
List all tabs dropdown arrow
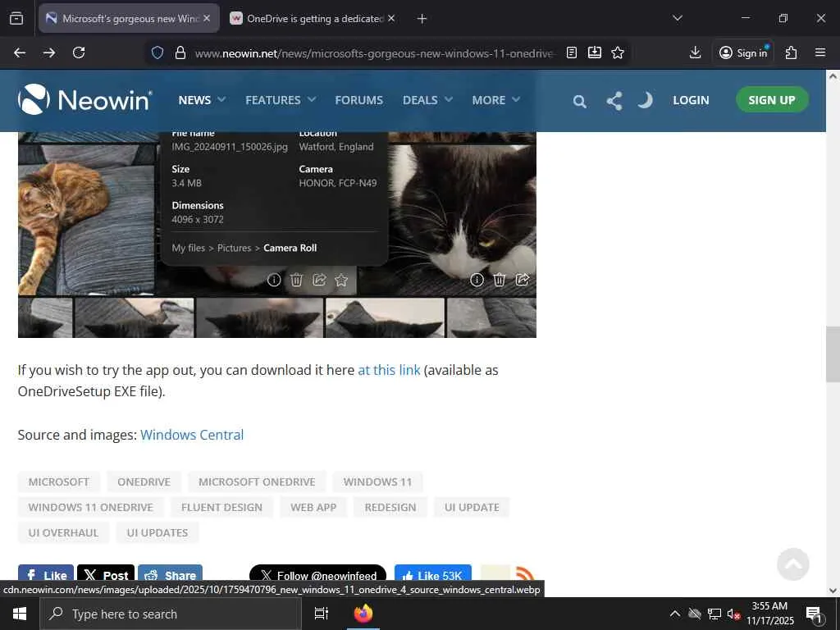677,18
